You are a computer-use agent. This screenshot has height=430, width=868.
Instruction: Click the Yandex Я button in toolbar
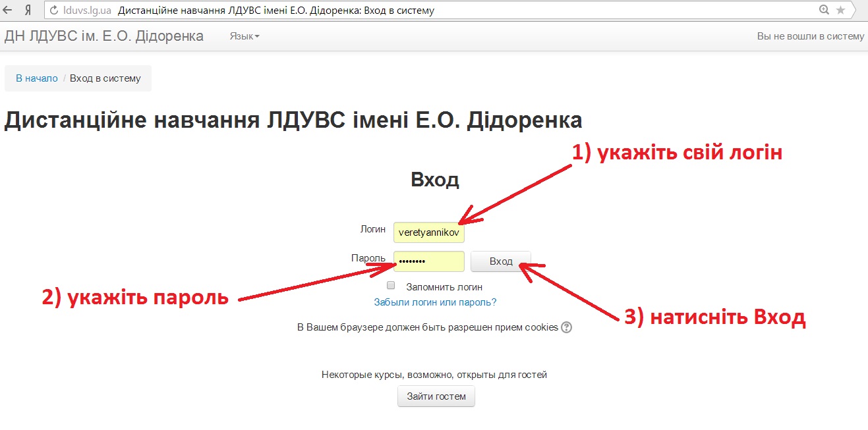[28, 10]
